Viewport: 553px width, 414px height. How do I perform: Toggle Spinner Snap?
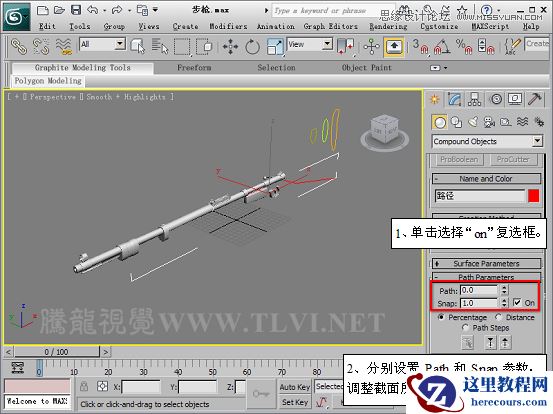pyautogui.click(x=486, y=46)
